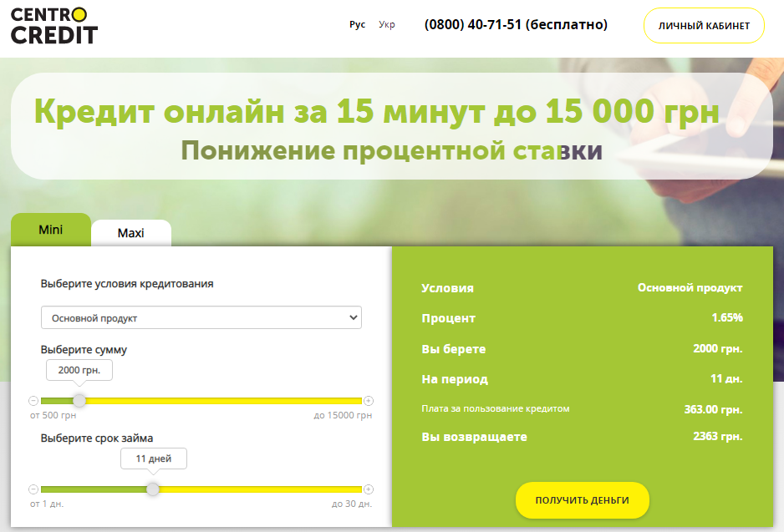
Task: Increase loan amount with plus icon
Action: (x=369, y=401)
